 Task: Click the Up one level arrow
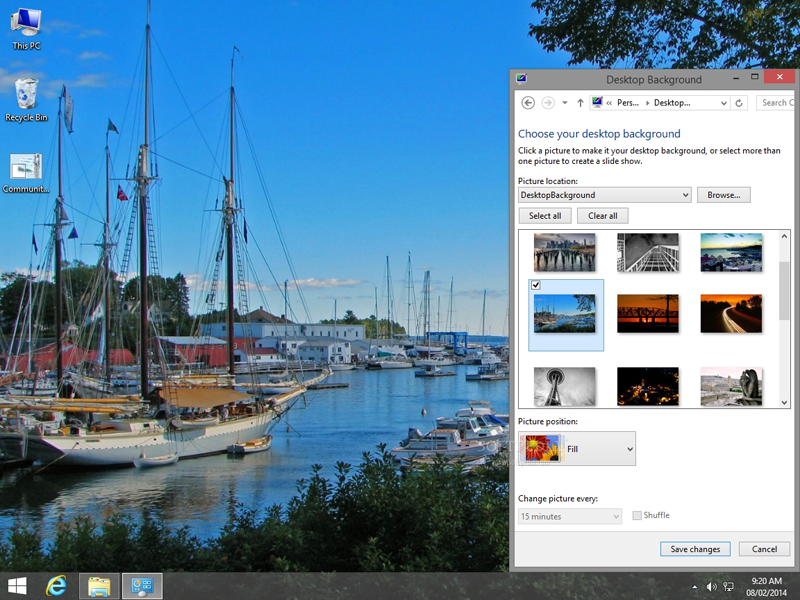[x=580, y=102]
